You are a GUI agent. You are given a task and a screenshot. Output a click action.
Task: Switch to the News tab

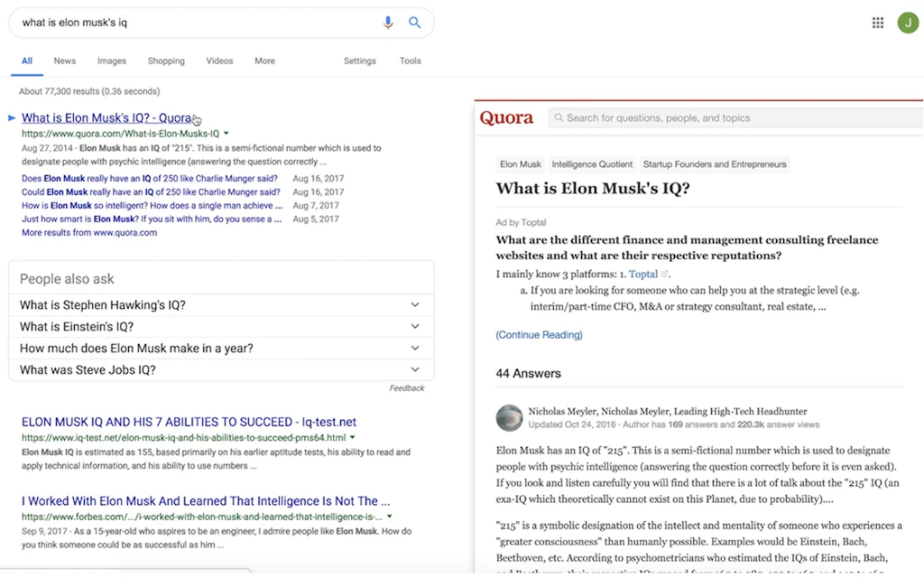(x=64, y=61)
